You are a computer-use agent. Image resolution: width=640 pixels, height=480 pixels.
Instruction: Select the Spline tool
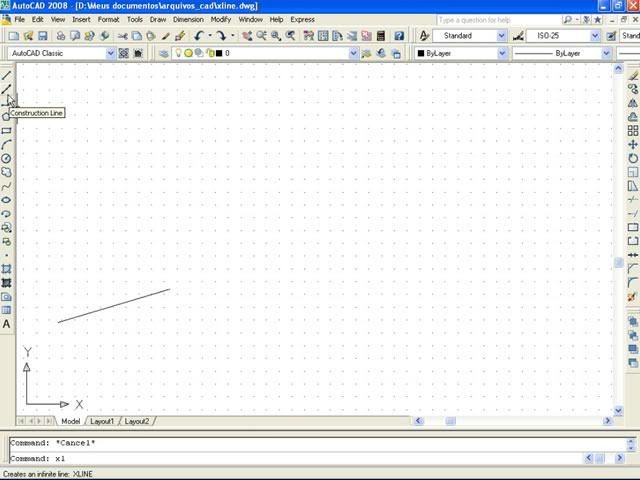pos(7,187)
